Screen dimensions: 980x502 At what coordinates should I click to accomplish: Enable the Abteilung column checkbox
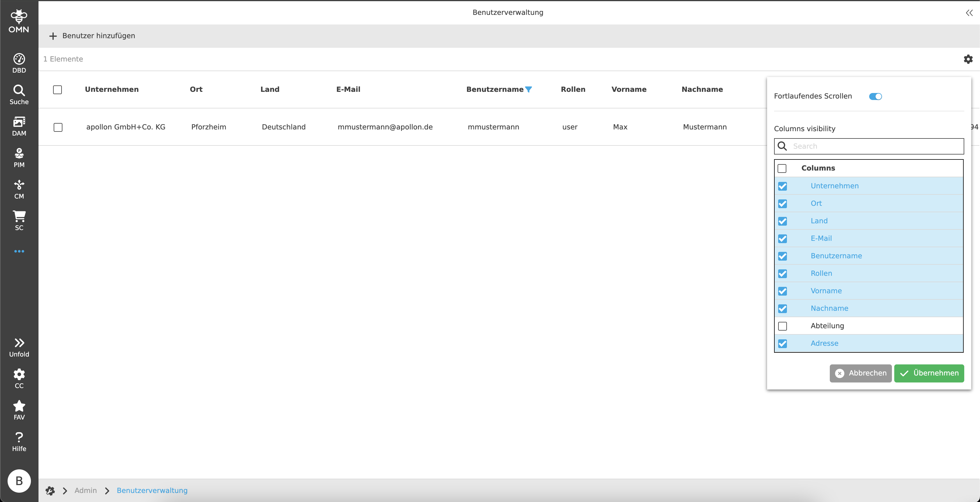[x=782, y=326]
